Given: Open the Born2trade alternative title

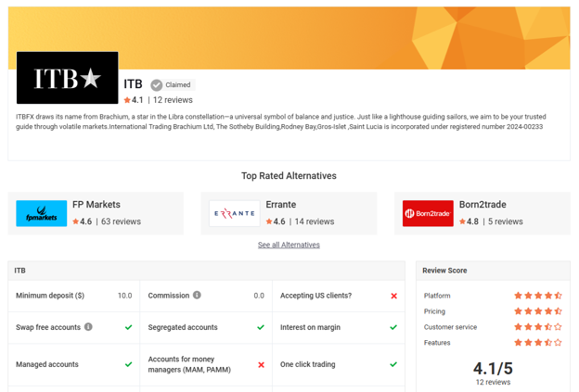Looking at the screenshot, I should [x=482, y=204].
